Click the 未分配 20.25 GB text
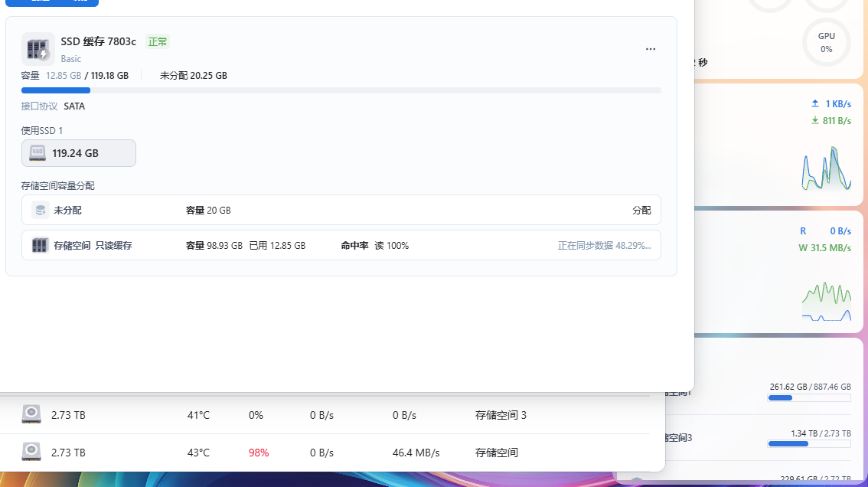 coord(193,76)
